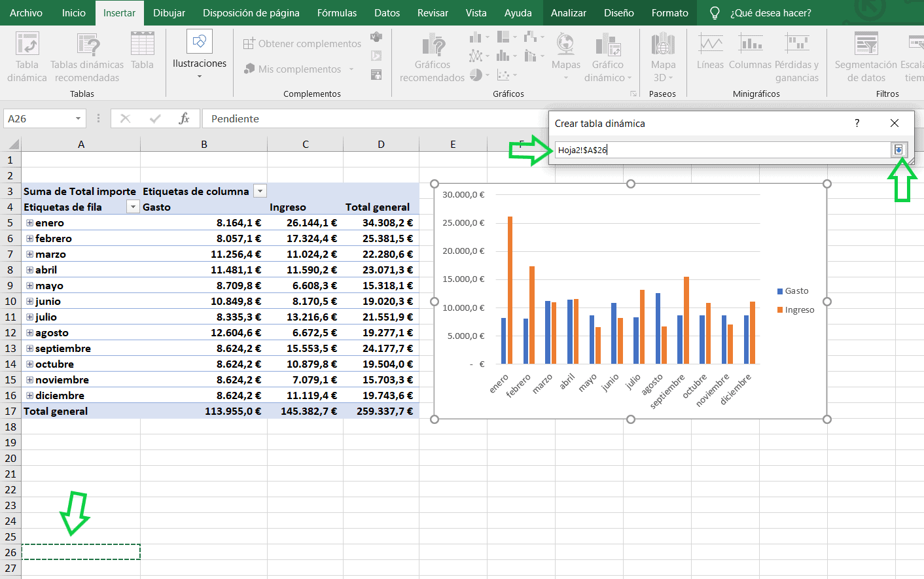Click the select-all corner of the sheet
The width and height of the screenshot is (924, 579).
pos(11,145)
